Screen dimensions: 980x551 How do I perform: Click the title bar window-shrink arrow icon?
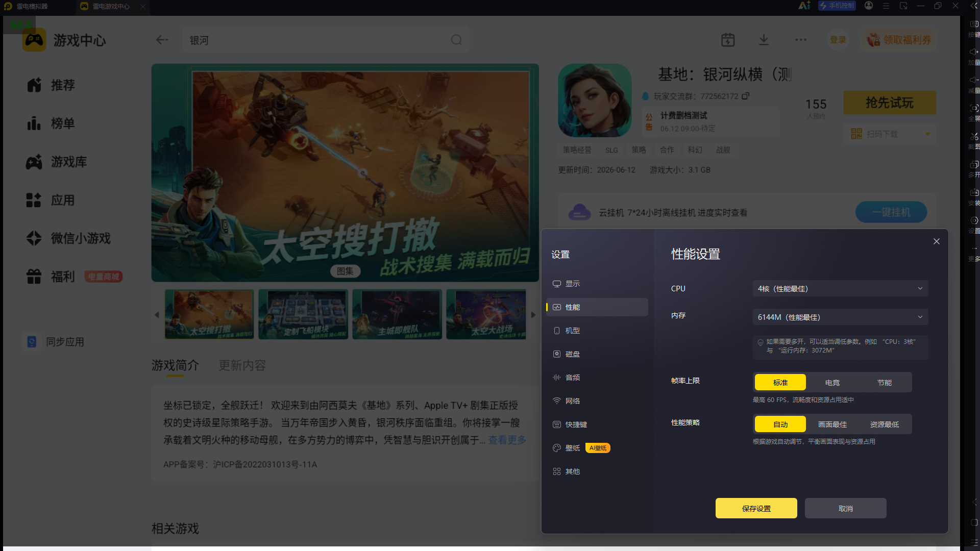point(903,6)
